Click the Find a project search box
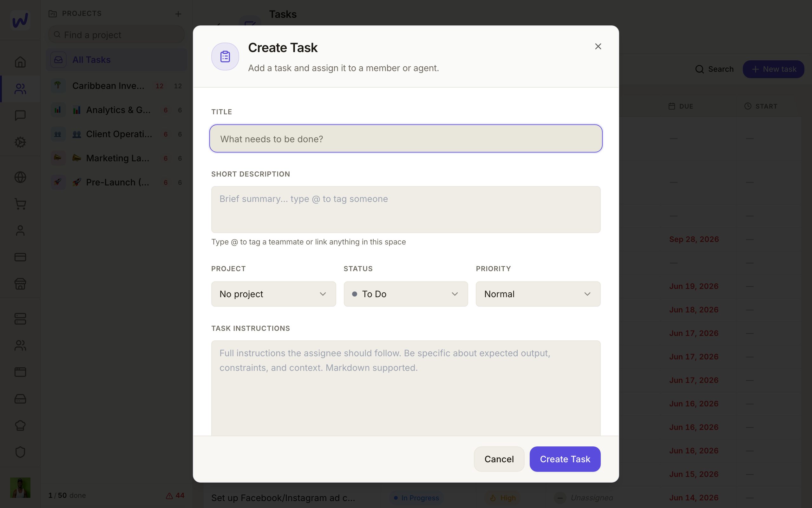Viewport: 812px width, 508px height. coord(116,35)
